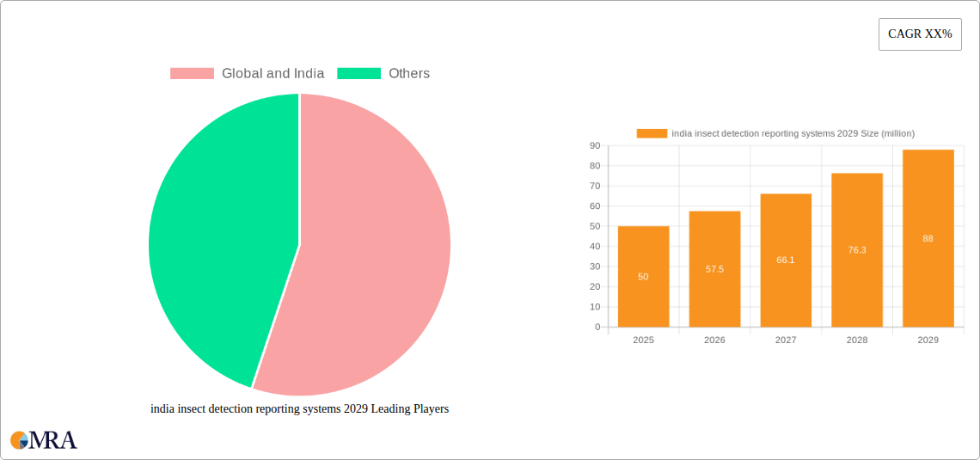Toggle the Others legend entry

[383, 73]
